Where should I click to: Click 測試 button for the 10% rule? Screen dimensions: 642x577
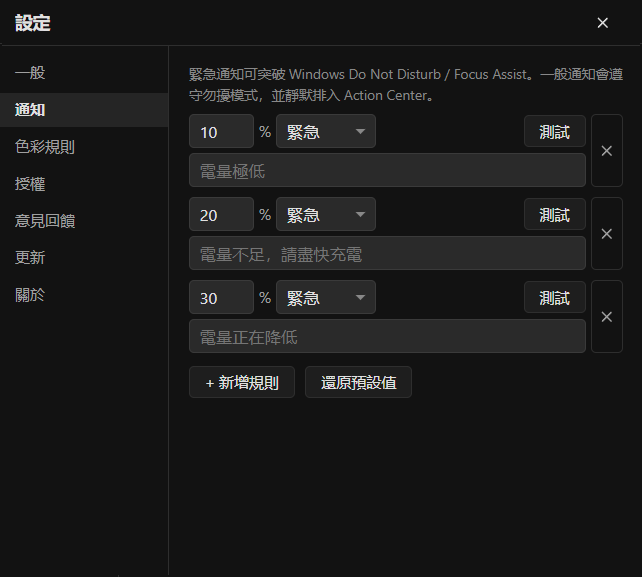coord(555,131)
